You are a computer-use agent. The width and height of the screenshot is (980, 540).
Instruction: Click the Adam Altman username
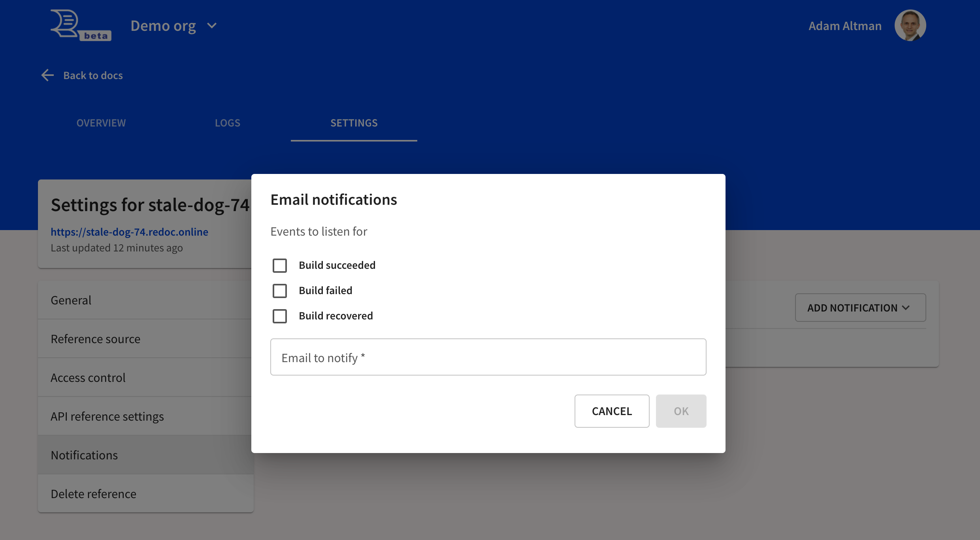click(x=845, y=26)
